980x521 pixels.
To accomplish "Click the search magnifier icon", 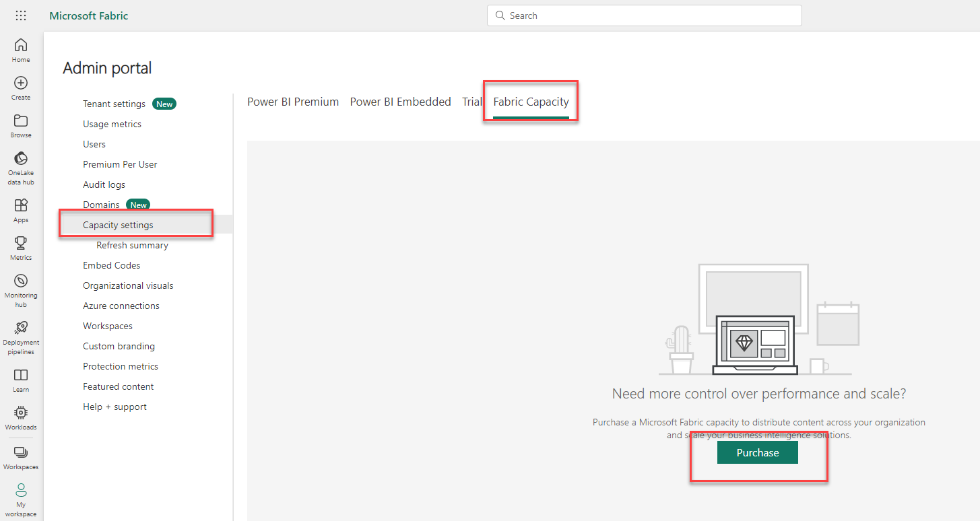I will 500,15.
